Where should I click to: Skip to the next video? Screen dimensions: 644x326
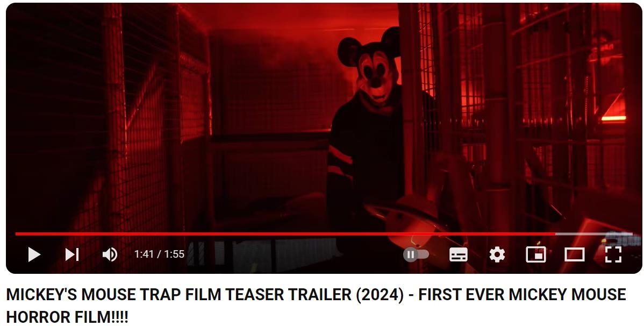72,255
